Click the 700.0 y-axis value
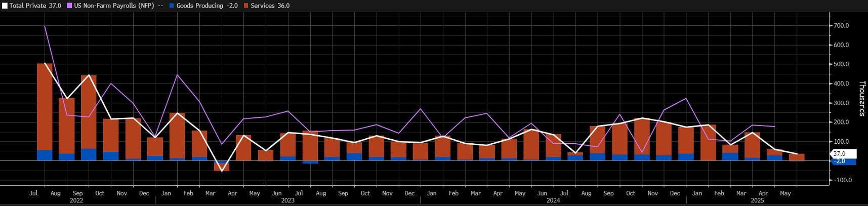Viewport: 868px width, 206px height. [842, 25]
